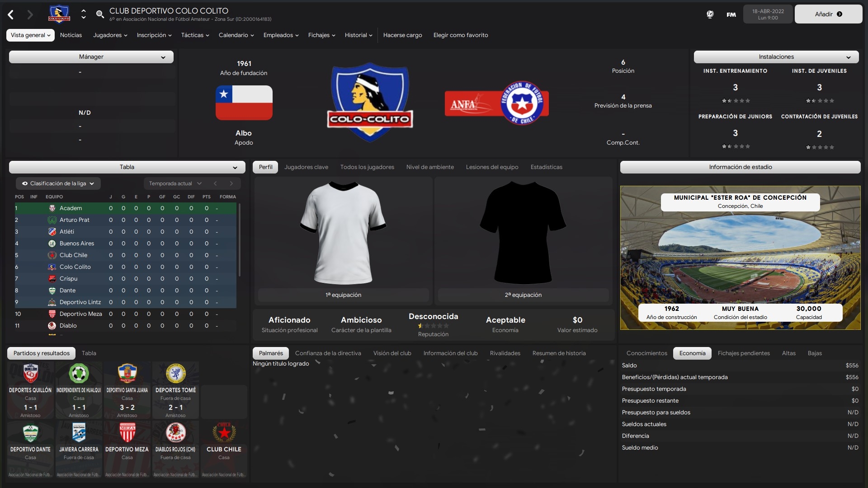
Task: Open the Noticias menu
Action: tap(71, 35)
